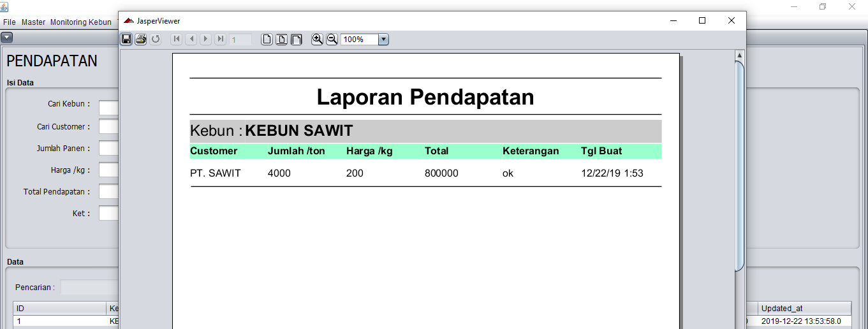Click the page number field in the JasperViewer toolbar
The width and height of the screenshot is (868, 329).
tap(240, 40)
